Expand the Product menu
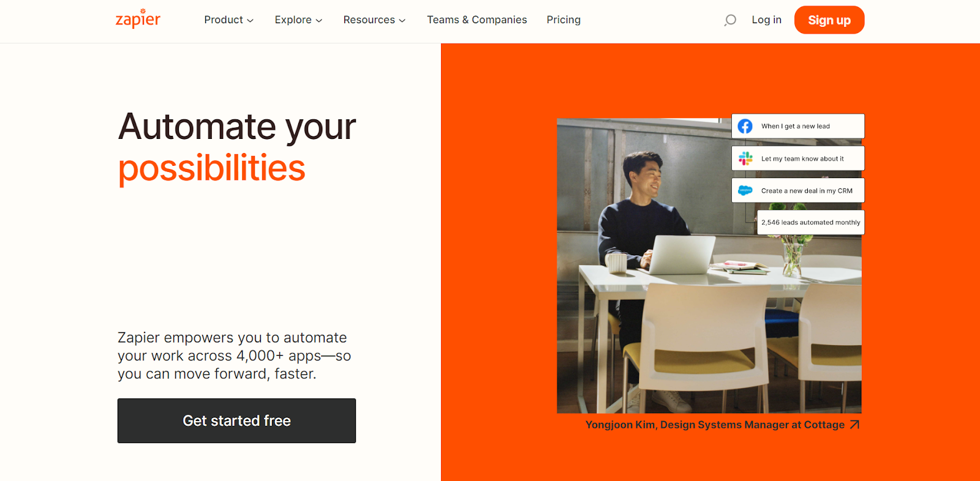The image size is (980, 481). pos(229,20)
